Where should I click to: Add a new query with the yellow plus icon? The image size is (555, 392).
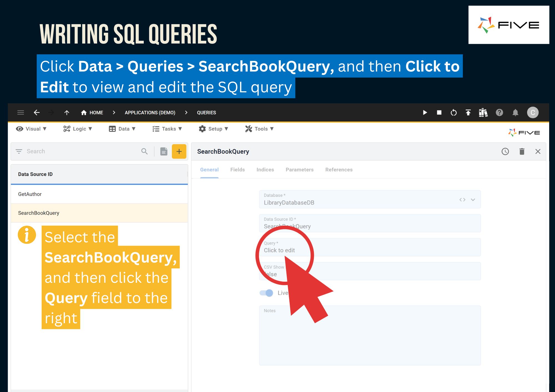[179, 151]
